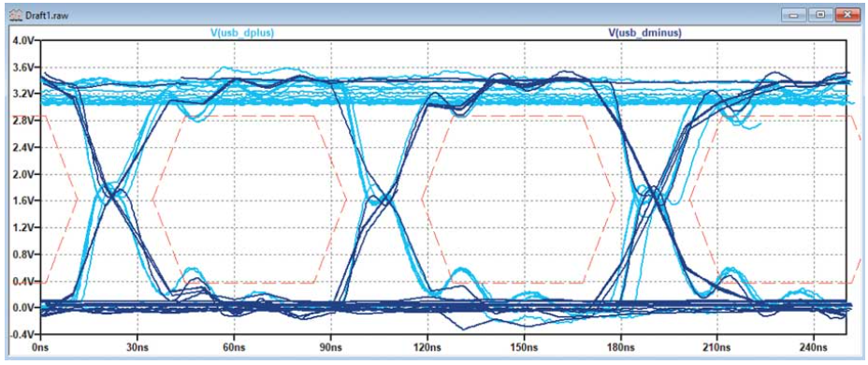
Task: Click the -0.4V vertical axis label
Action: [x=22, y=334]
